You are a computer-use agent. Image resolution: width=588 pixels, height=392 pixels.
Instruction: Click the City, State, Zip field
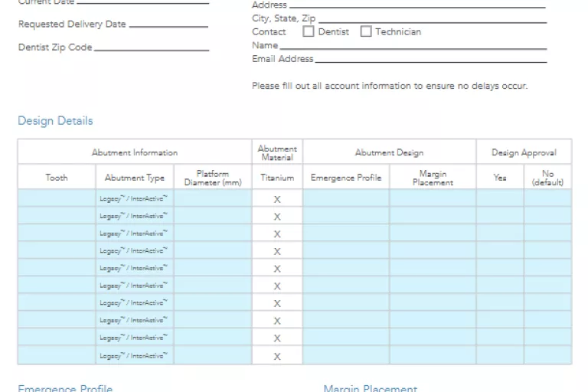(433, 18)
